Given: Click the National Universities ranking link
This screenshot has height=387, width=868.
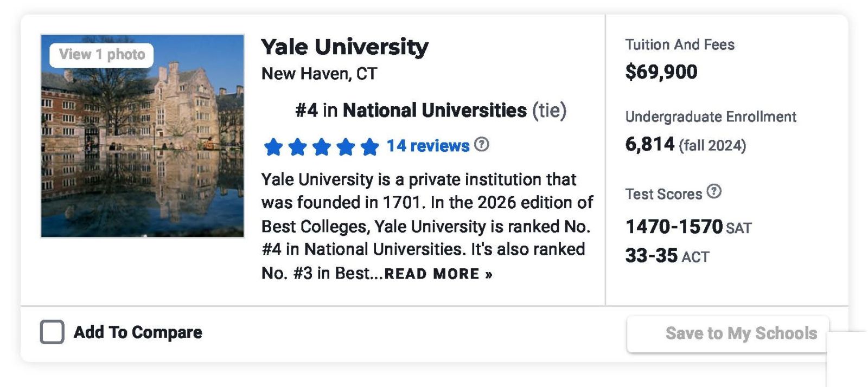Looking at the screenshot, I should point(435,111).
